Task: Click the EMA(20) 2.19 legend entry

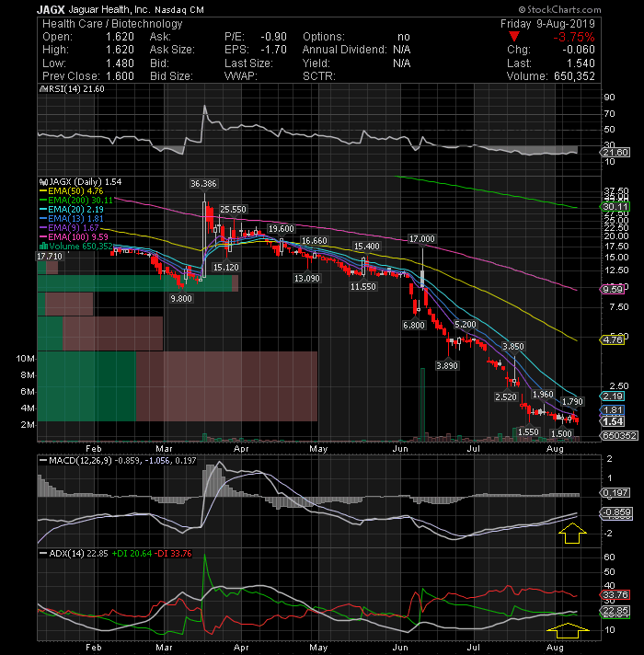Action: coord(72,210)
